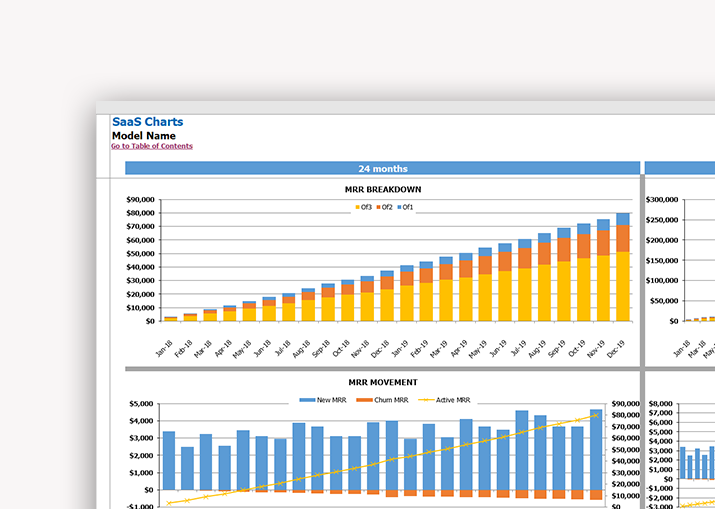The image size is (715, 509).
Task: Select the first blue bar in MRR Movement
Action: 169,460
